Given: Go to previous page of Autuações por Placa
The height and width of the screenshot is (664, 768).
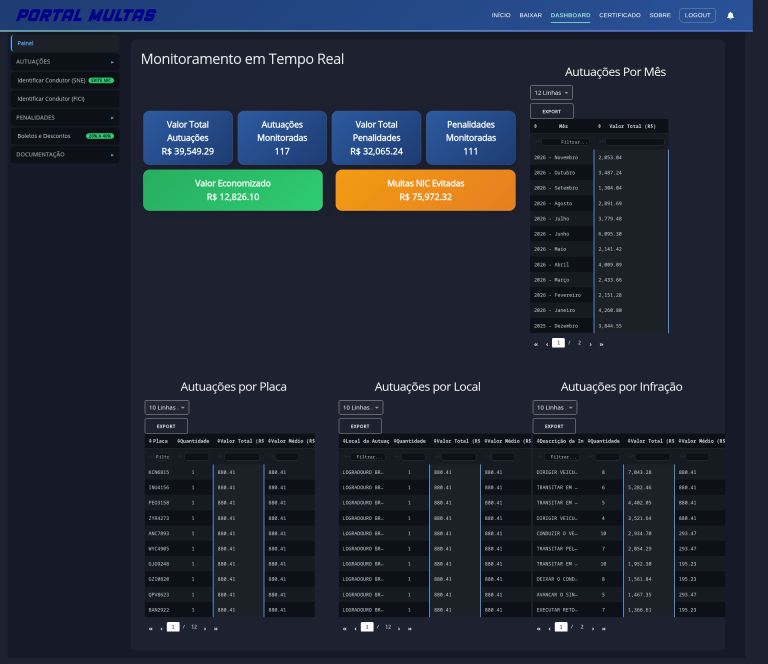Looking at the screenshot, I should [161, 628].
